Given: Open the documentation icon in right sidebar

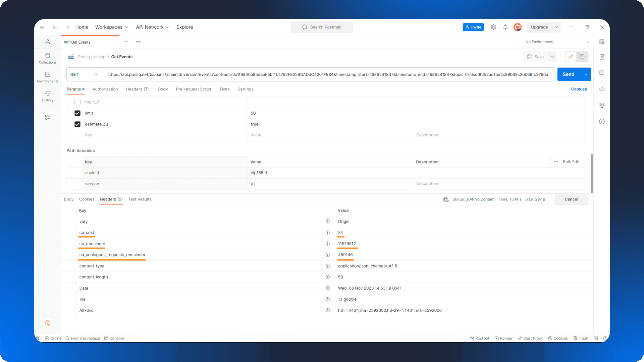Looking at the screenshot, I should [x=602, y=57].
